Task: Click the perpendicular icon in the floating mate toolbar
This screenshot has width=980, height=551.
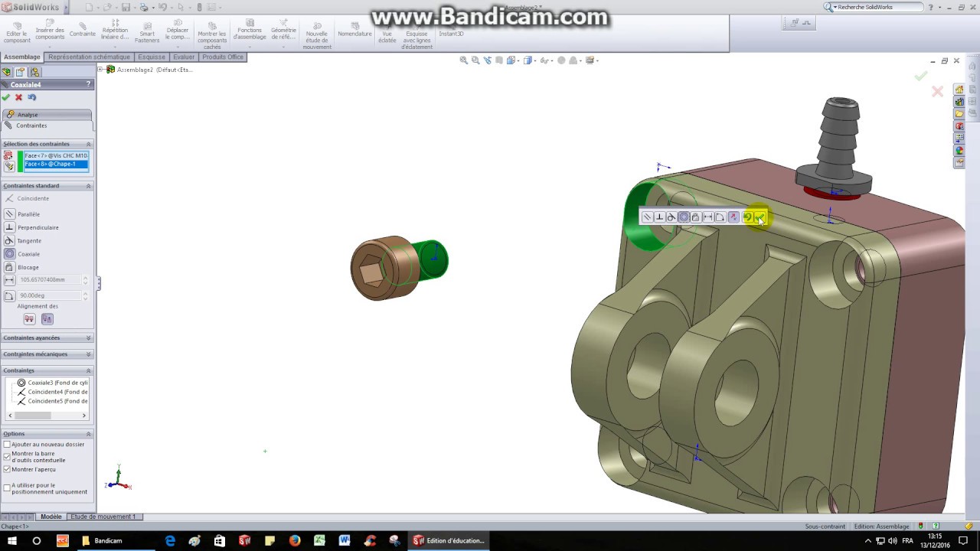Action: coord(659,217)
